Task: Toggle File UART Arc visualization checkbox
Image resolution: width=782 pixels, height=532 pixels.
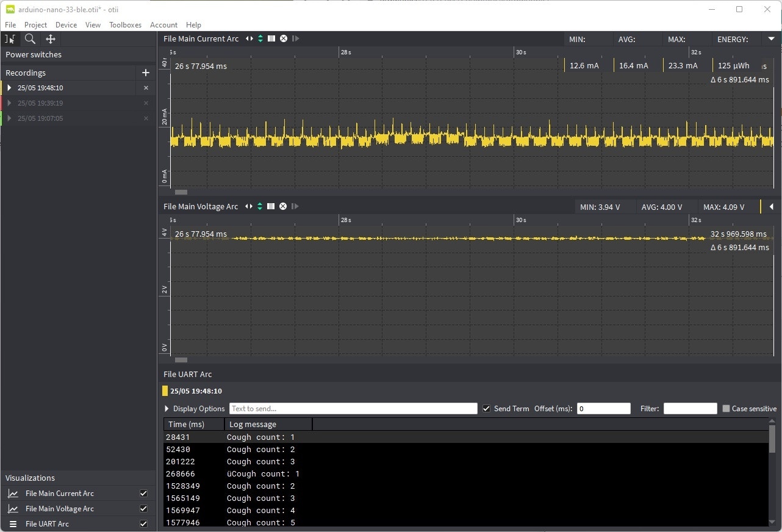Action: pyautogui.click(x=143, y=523)
